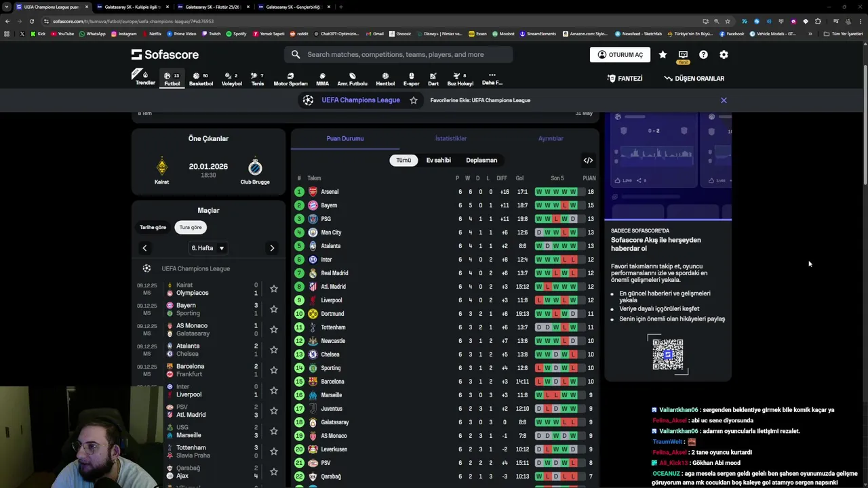Image resolution: width=868 pixels, height=488 pixels.
Task: Close the UEFA Champions League banner
Action: pos(724,100)
